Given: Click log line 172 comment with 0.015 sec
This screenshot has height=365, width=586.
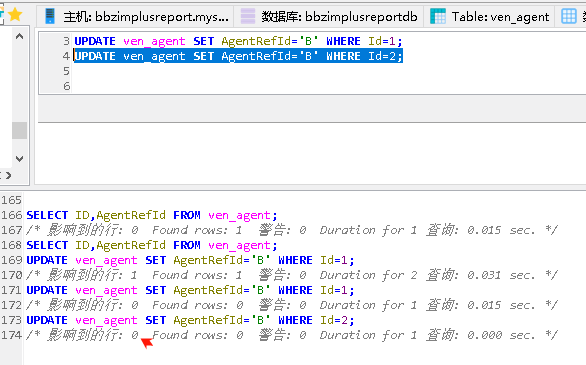Looking at the screenshot, I should pyautogui.click(x=292, y=305).
